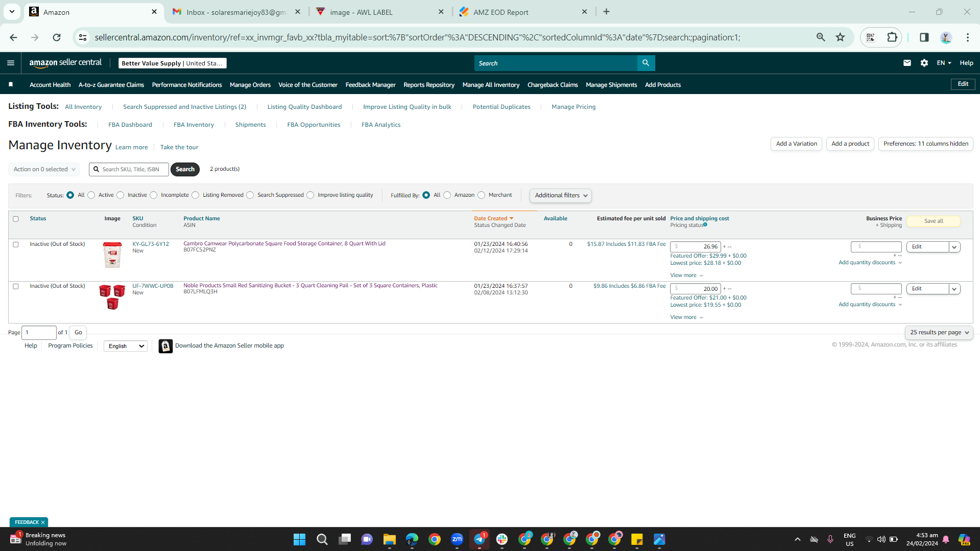Open a new browser tab

[x=606, y=12]
